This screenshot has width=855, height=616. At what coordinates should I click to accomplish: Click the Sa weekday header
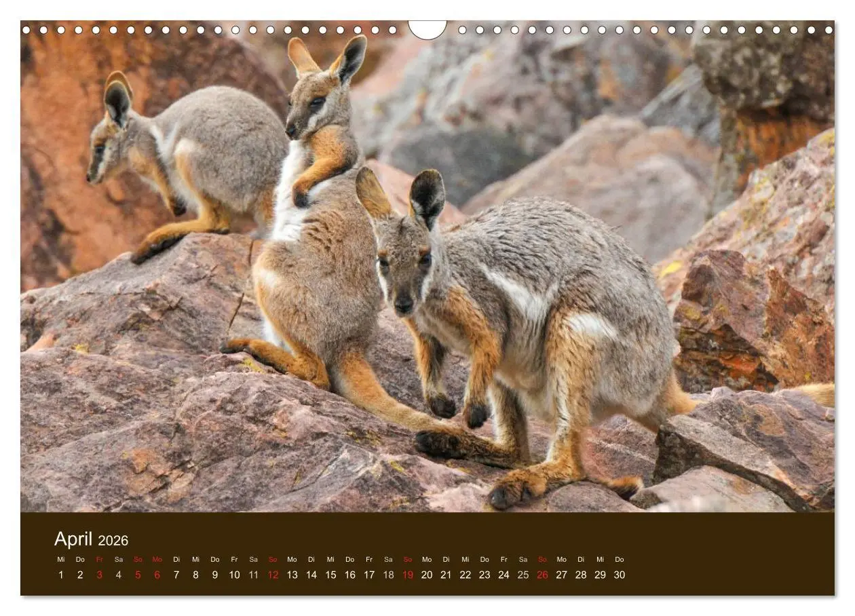119,560
